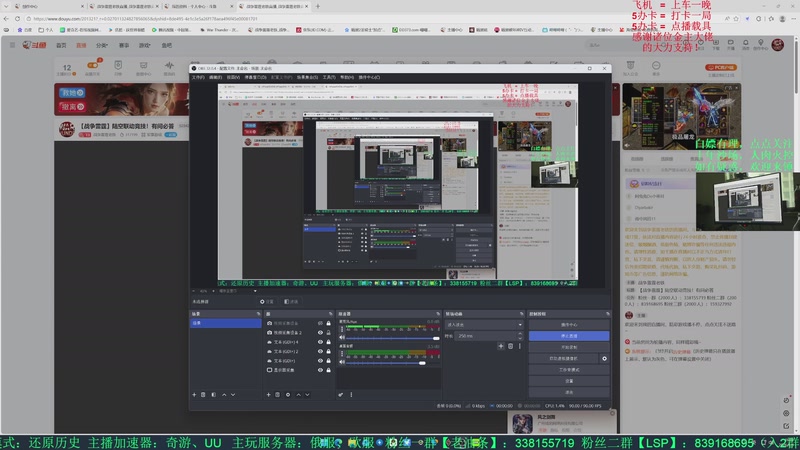
Task: Click 启动虚拟摄像机 button in Controls
Action: [x=564, y=359]
